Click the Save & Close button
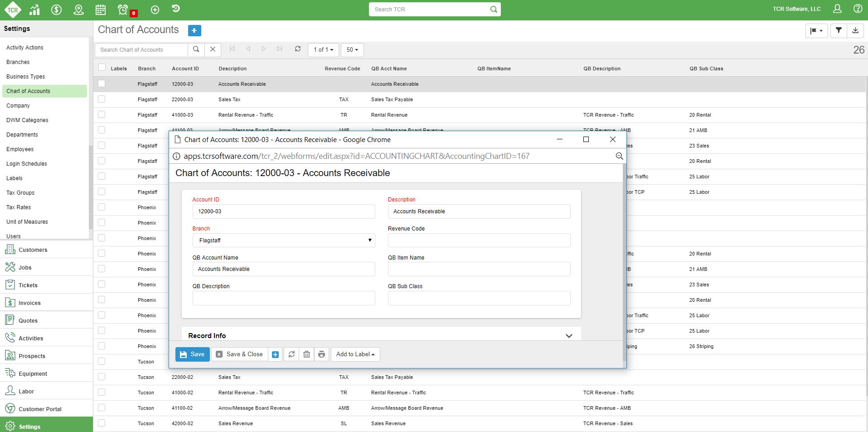Viewport: 868px width, 432px height. pos(239,354)
